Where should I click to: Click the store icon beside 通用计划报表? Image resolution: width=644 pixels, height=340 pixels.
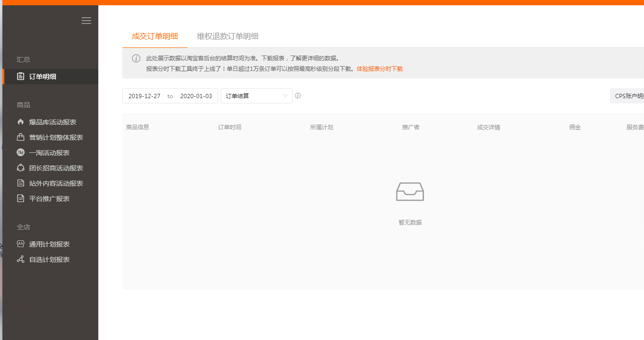21,244
